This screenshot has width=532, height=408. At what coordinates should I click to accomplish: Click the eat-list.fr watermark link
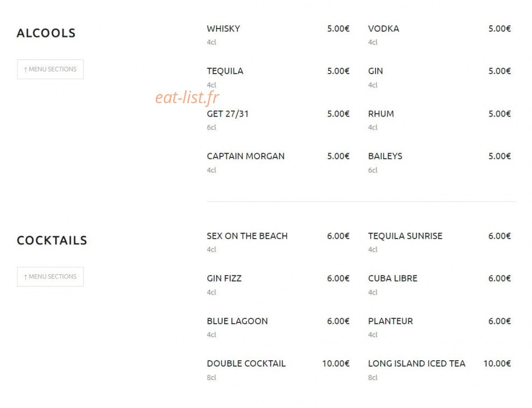[x=187, y=97]
